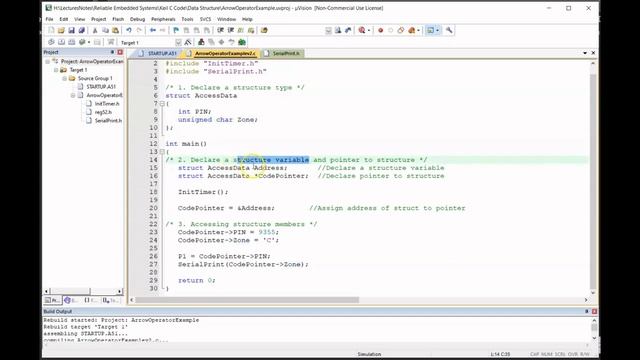This screenshot has width=640, height=360.
Task: Click the Build target icon
Action: point(61,42)
